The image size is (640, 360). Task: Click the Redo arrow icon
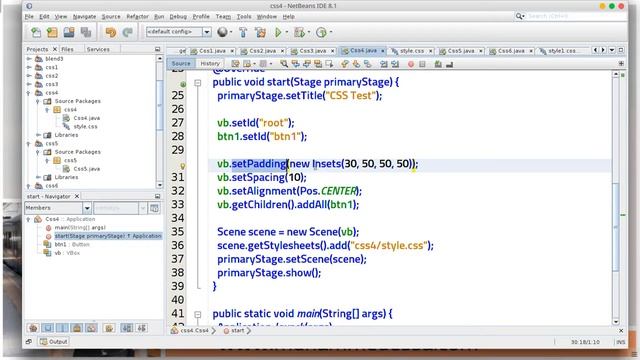(x=128, y=32)
